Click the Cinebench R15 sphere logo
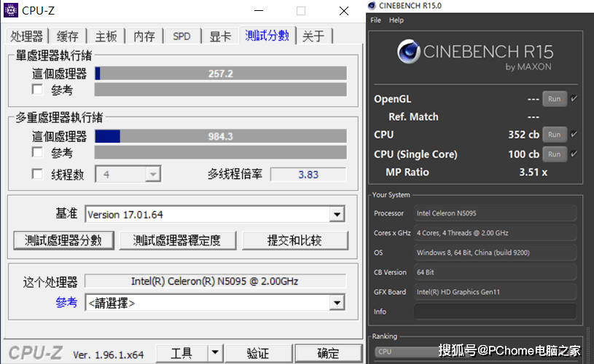 [x=408, y=52]
